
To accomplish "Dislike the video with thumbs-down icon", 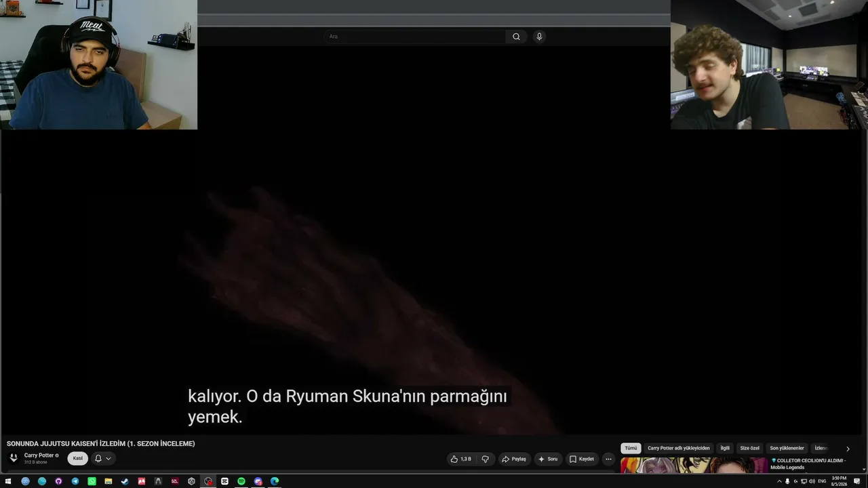I will pos(486,459).
